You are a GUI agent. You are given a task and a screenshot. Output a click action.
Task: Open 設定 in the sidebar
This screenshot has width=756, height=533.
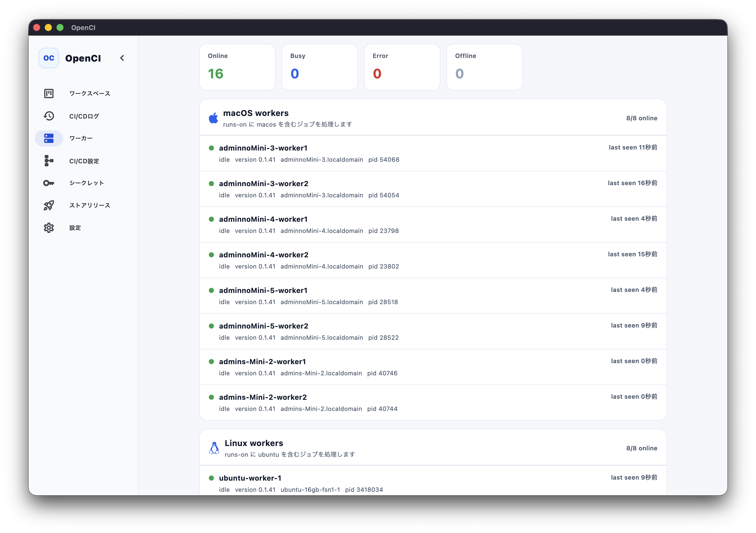75,228
